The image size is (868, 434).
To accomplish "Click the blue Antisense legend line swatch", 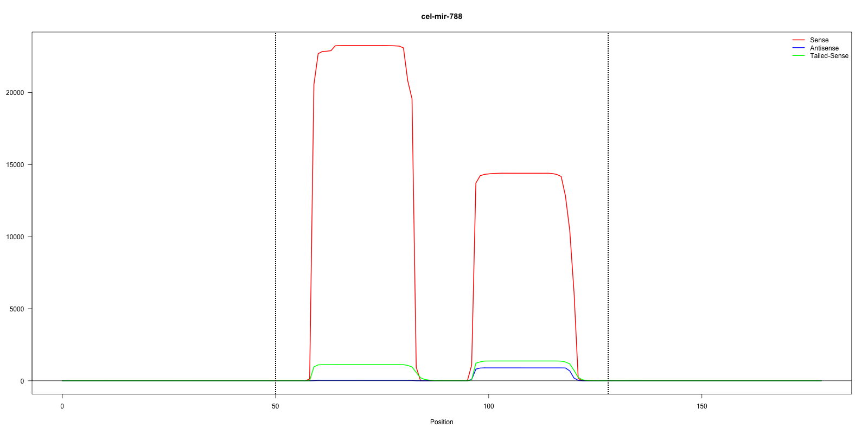I will [x=798, y=48].
